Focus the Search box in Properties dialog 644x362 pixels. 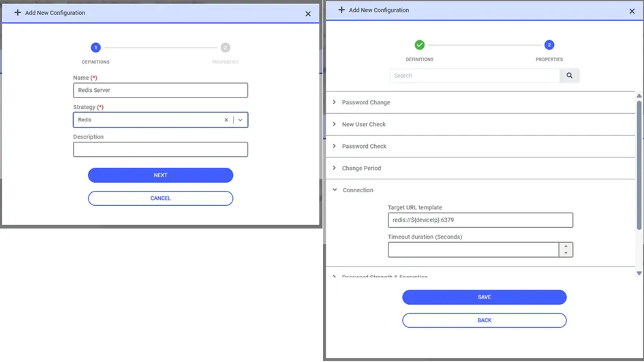coord(474,76)
